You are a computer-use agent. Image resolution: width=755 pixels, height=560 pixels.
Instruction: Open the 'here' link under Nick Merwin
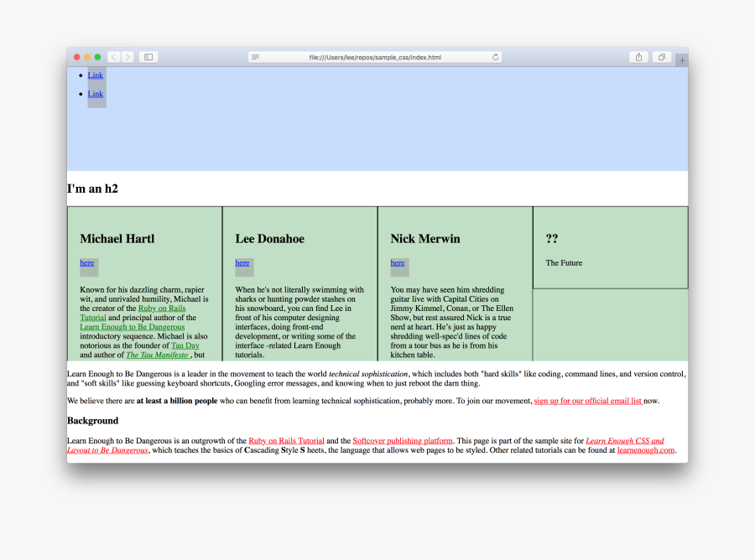coord(398,262)
